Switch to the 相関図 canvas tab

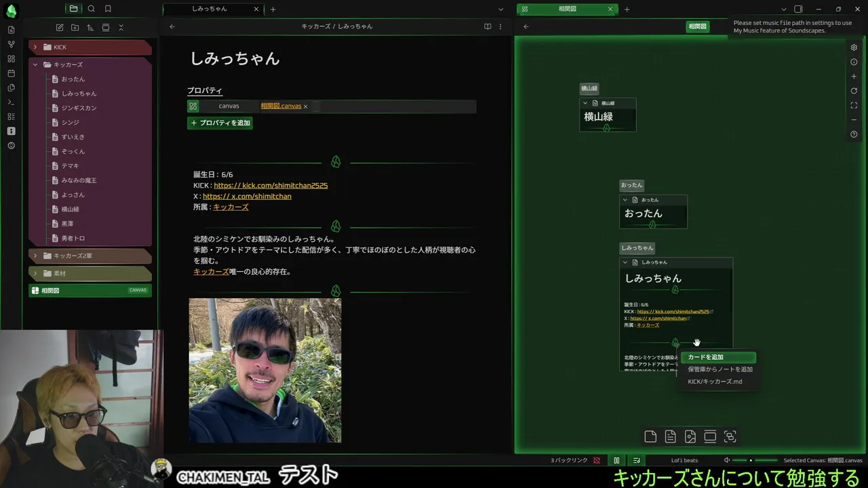566,9
